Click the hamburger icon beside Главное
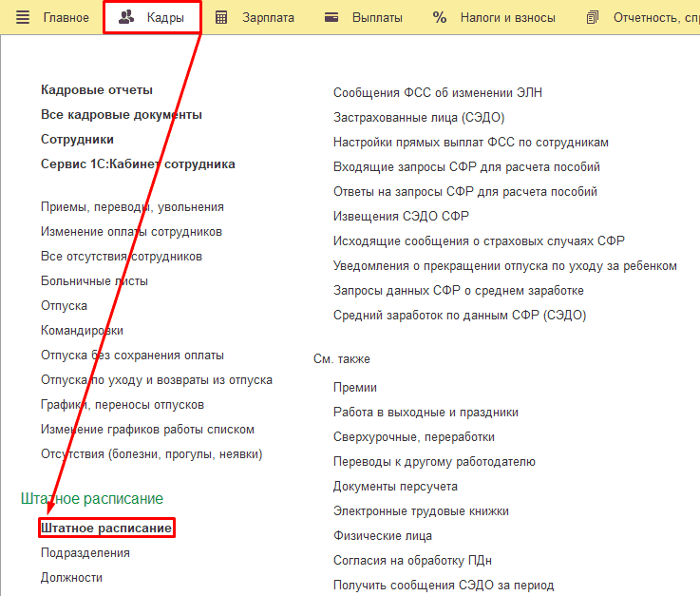Viewport: 700px width, 596px height. tap(23, 17)
